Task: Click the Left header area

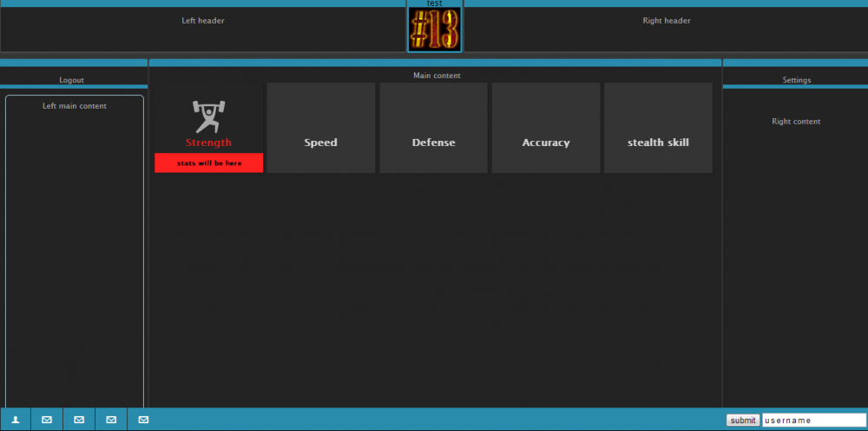Action: [x=203, y=21]
